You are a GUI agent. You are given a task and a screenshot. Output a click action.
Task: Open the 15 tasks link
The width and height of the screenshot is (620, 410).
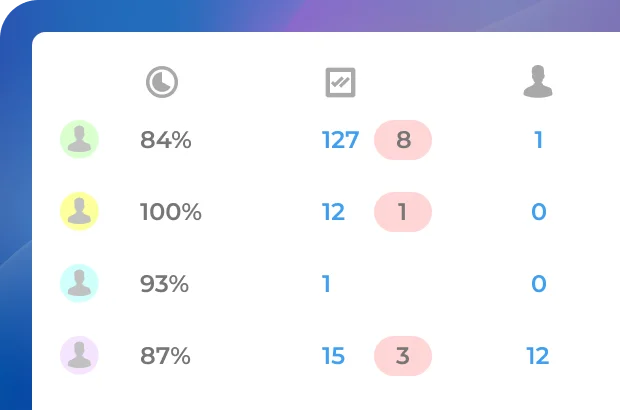(x=333, y=356)
